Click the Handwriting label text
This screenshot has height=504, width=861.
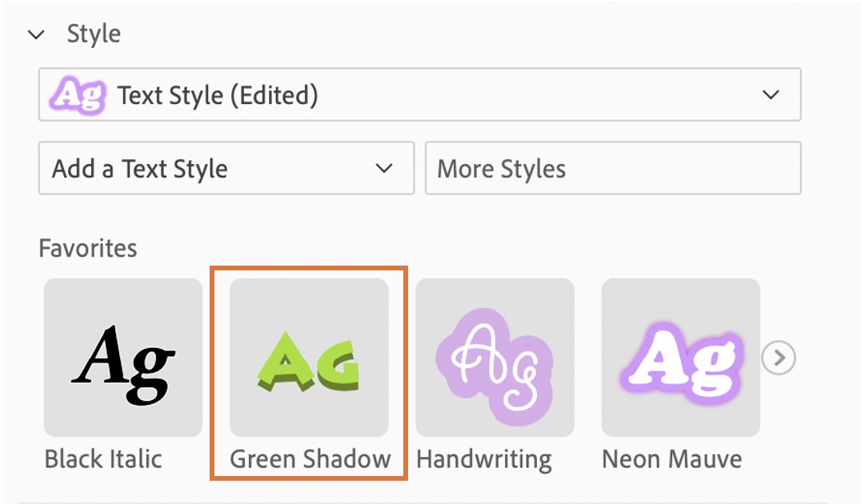(484, 459)
